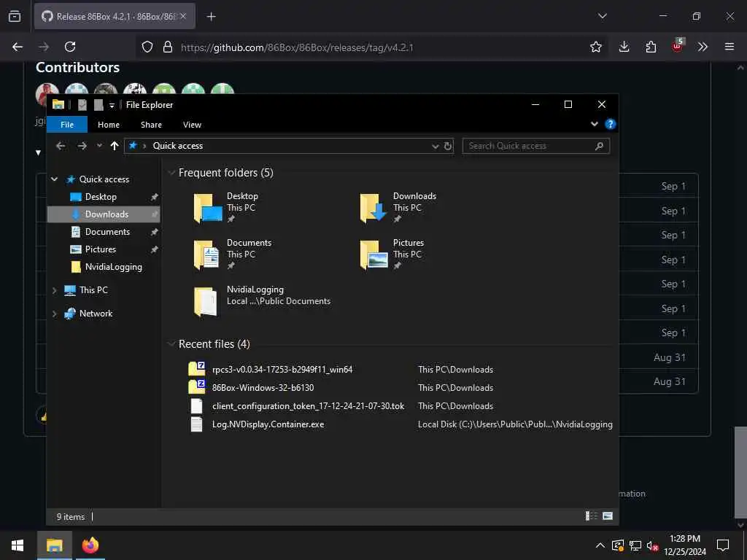Screen dimensions: 747x560
Task: Close the 86Box release tab
Action: pos(183,16)
